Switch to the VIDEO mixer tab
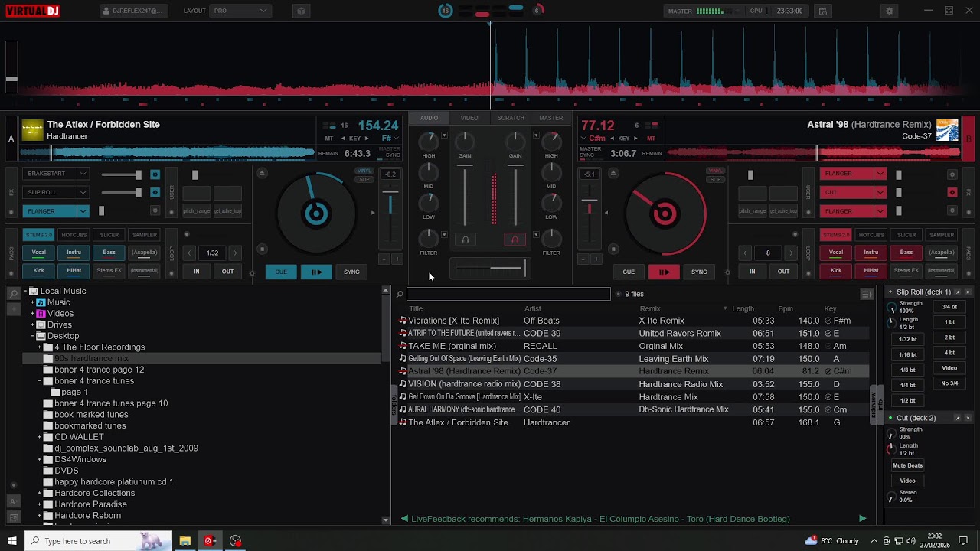This screenshot has height=551, width=980. tap(469, 118)
